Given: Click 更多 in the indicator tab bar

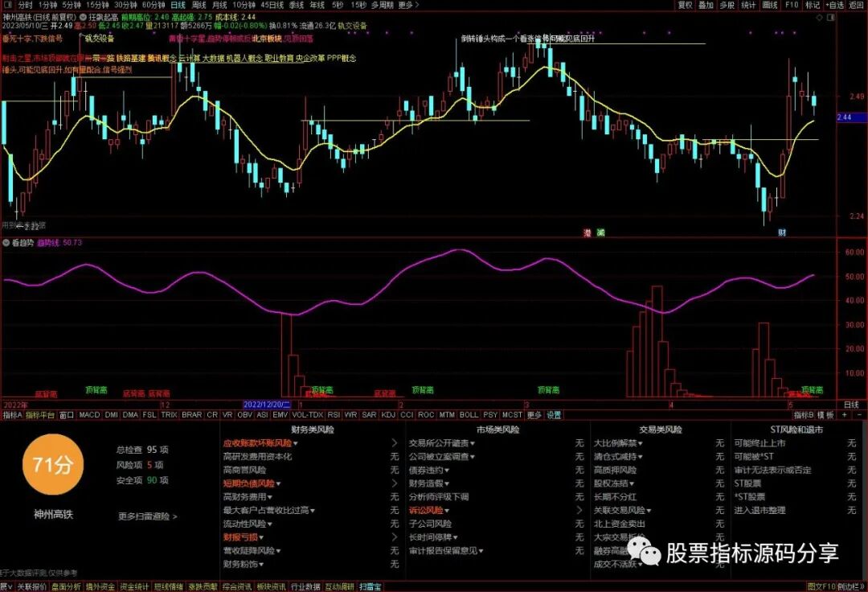Looking at the screenshot, I should click(534, 415).
